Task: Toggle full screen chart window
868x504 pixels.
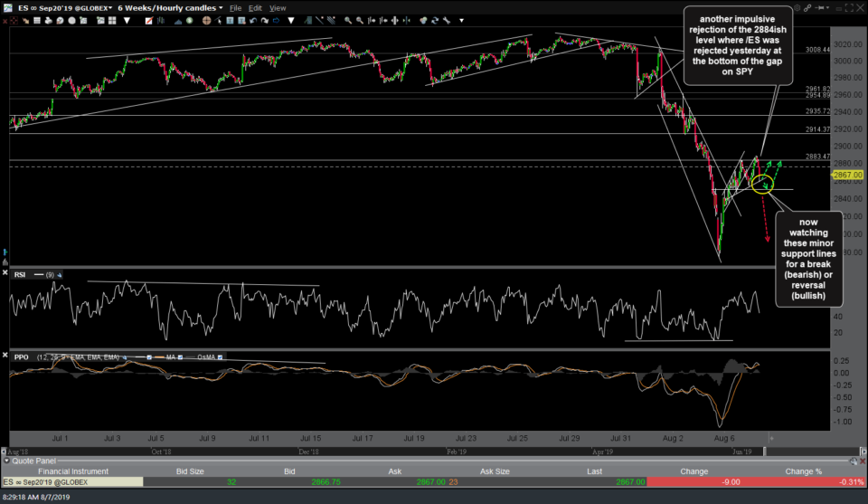Action: coord(849,8)
